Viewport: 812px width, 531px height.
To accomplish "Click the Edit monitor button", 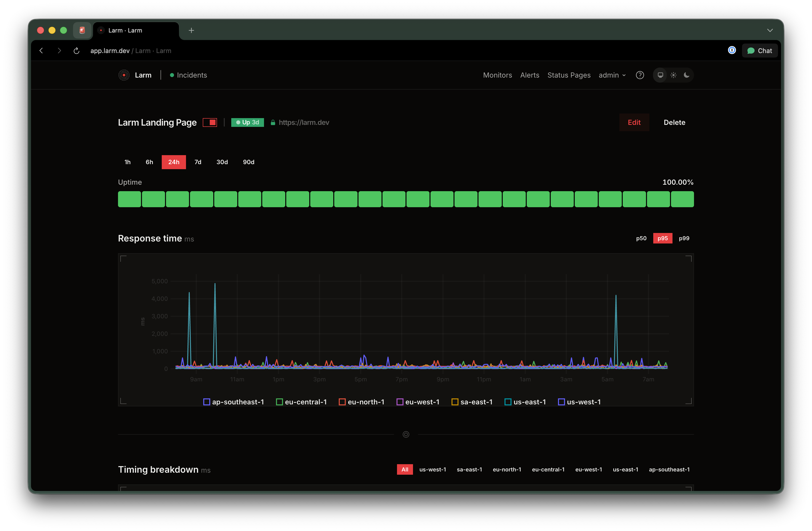I will [634, 122].
